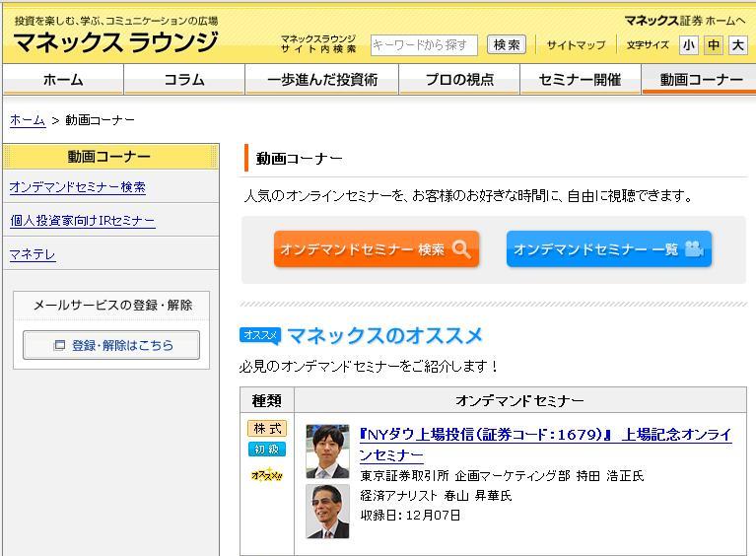Click blue オンデマンドセミナー一覧 button
This screenshot has width=756, height=556.
click(x=609, y=248)
